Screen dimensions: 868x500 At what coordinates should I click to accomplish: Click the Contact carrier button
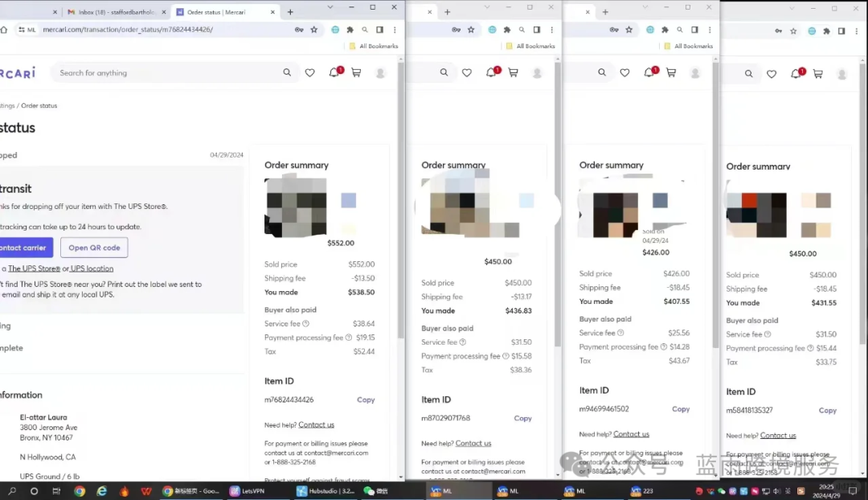pos(24,248)
